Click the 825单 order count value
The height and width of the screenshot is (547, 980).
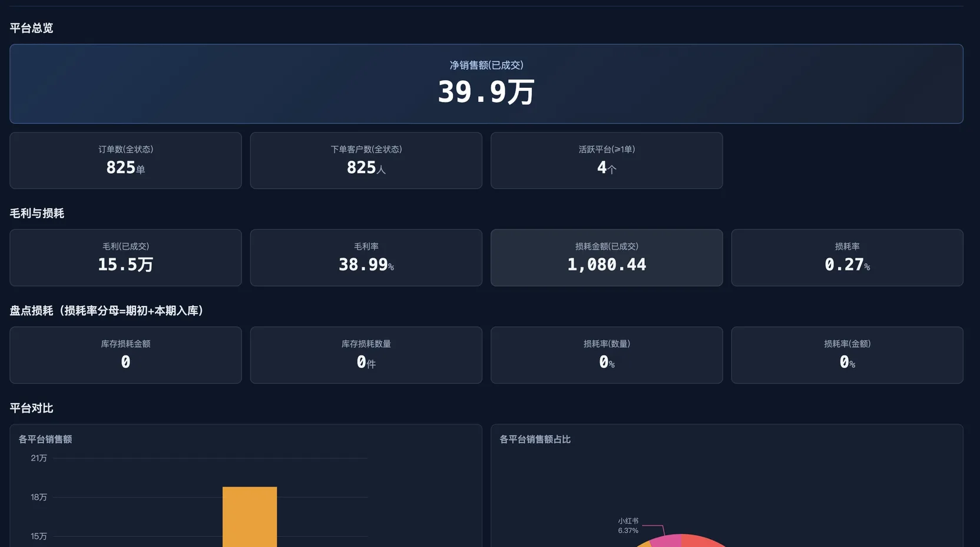125,168
